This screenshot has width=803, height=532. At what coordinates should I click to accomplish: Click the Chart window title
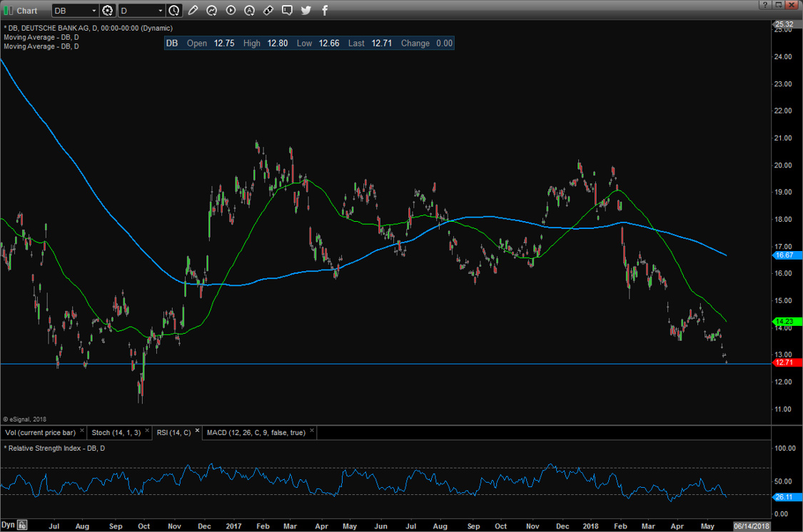click(x=26, y=11)
